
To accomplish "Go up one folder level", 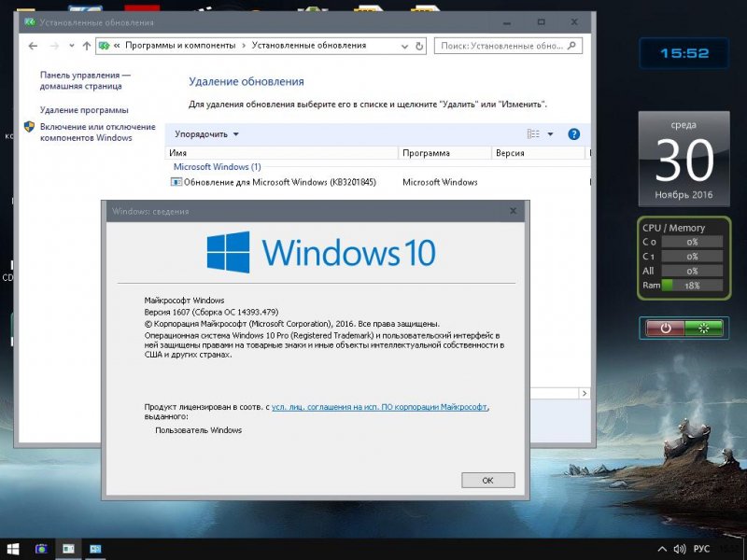I will click(86, 46).
